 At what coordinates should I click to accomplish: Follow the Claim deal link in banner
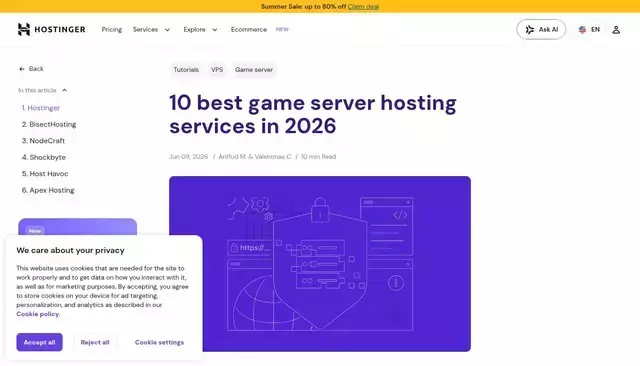tap(363, 7)
